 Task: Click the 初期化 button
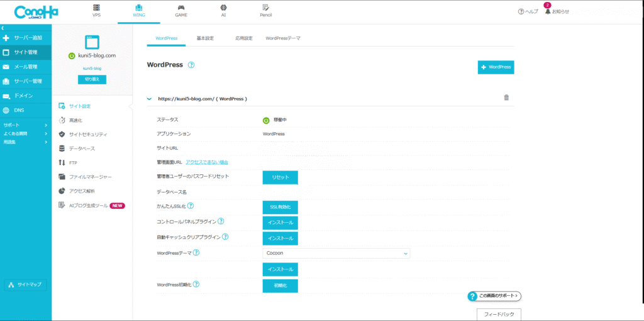click(x=280, y=286)
